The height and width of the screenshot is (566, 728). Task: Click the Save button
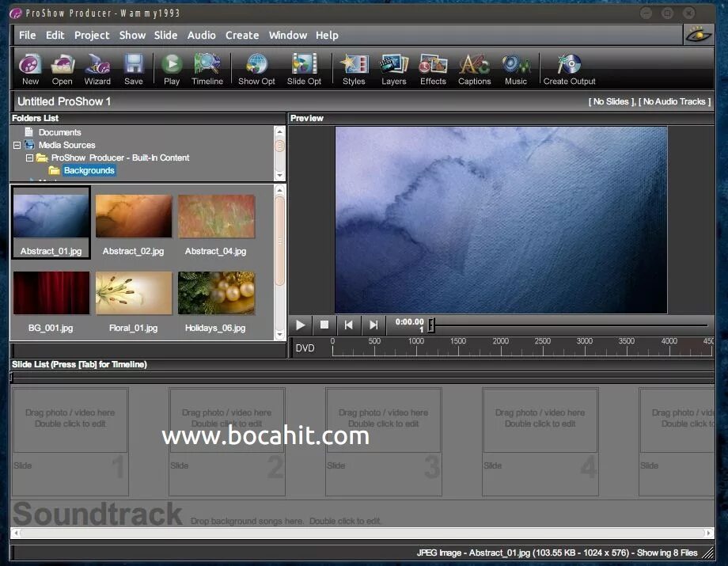point(133,69)
